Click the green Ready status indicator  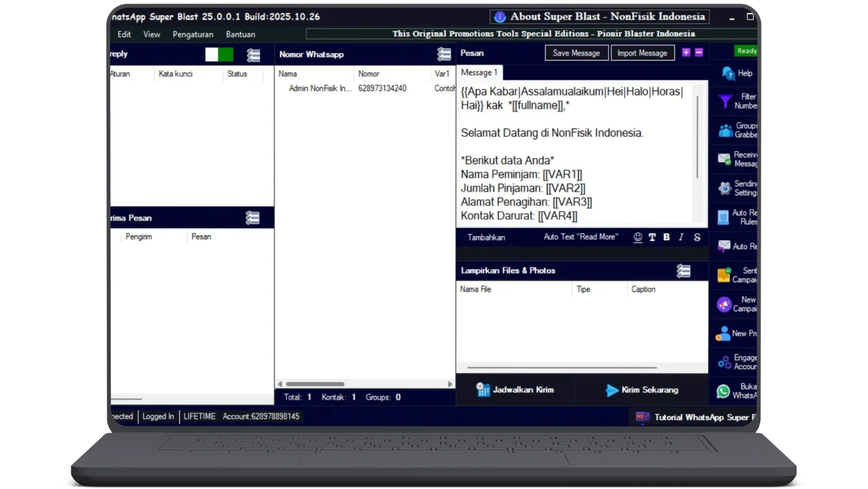point(746,51)
